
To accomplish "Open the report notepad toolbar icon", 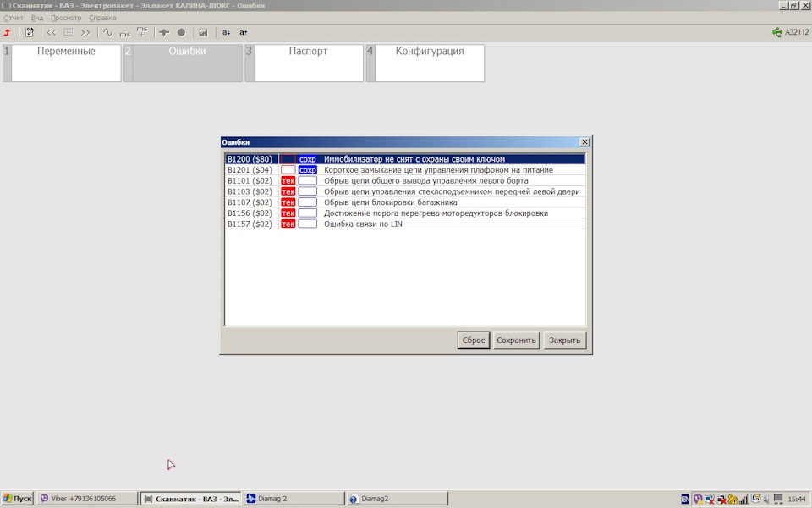I will (30, 33).
